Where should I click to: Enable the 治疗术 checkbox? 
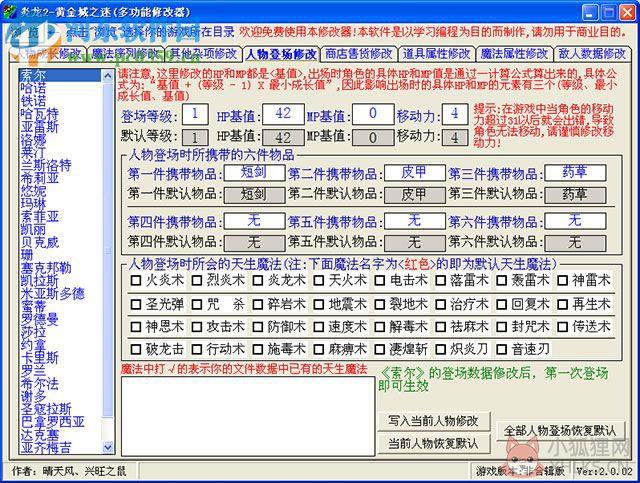(x=441, y=305)
